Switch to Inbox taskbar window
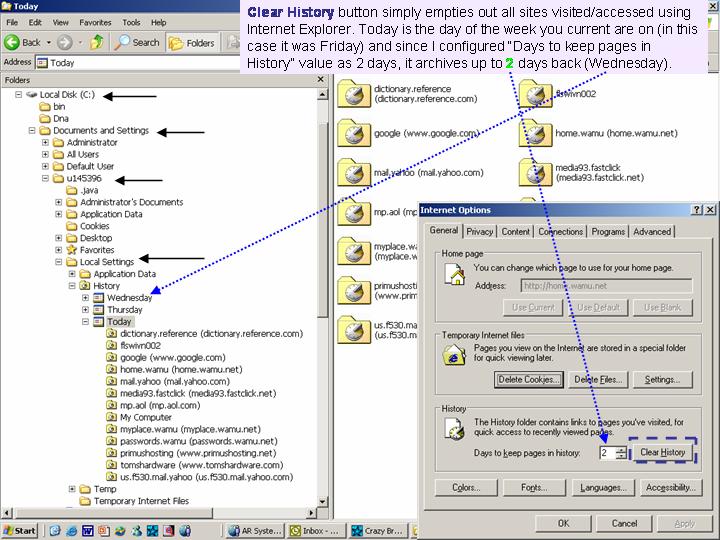Viewport: 720px width, 540px height. pos(316,531)
